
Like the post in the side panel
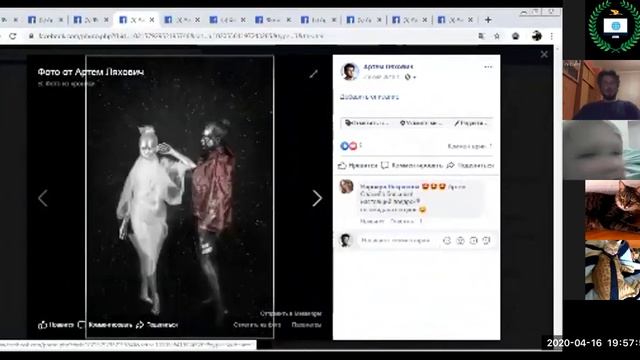[358, 165]
